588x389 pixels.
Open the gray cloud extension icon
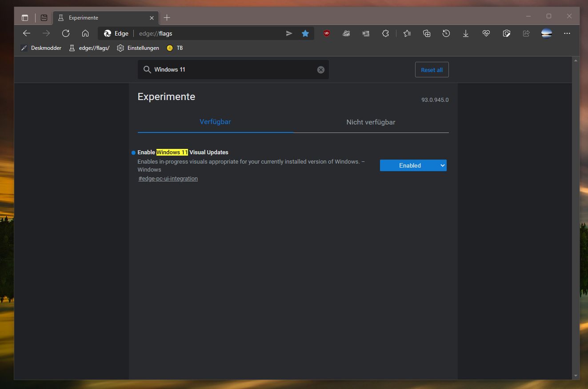coord(346,33)
